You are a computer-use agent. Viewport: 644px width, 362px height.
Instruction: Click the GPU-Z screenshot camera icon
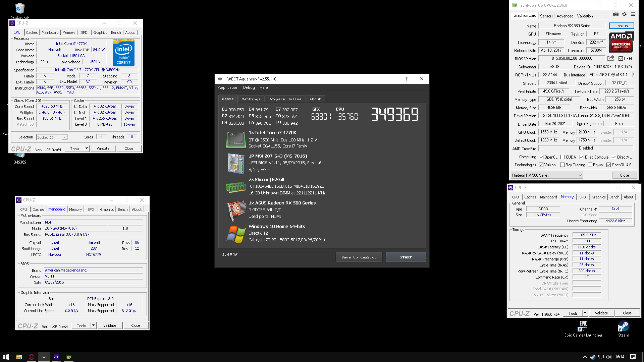point(616,14)
